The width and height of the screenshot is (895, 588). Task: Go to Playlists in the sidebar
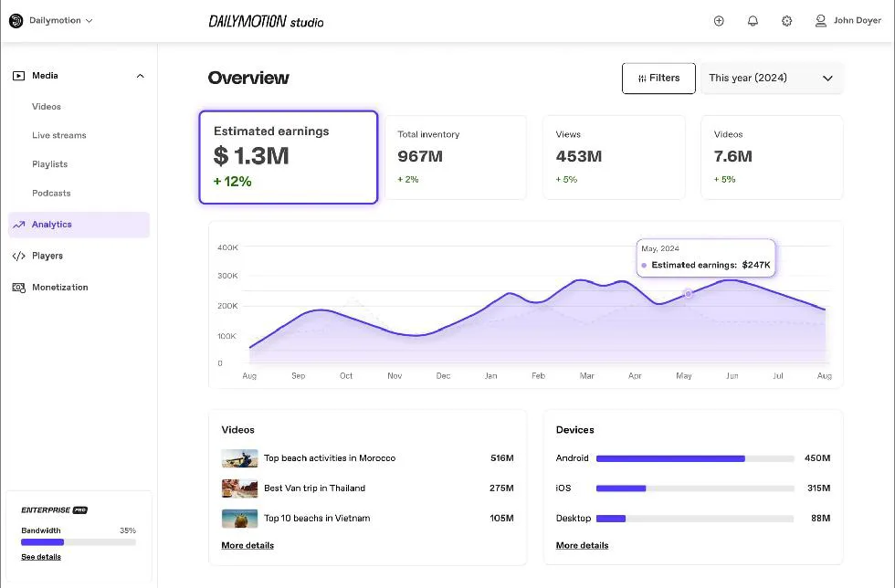coord(49,164)
